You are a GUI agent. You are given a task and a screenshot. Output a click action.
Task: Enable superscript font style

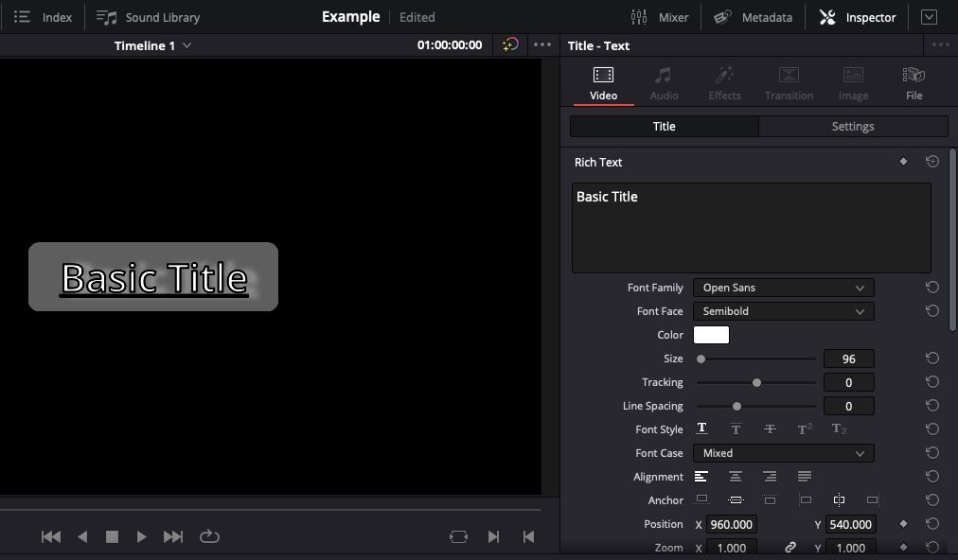804,429
